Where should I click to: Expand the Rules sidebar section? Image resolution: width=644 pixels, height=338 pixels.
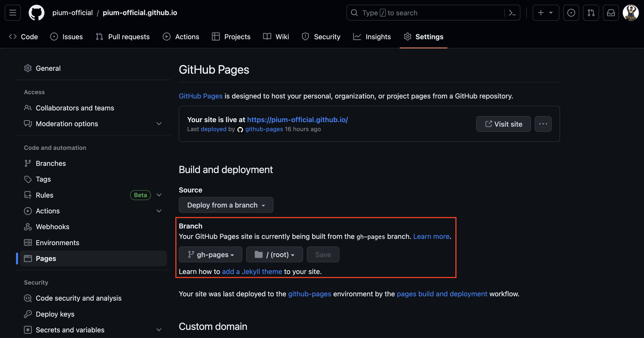point(159,195)
